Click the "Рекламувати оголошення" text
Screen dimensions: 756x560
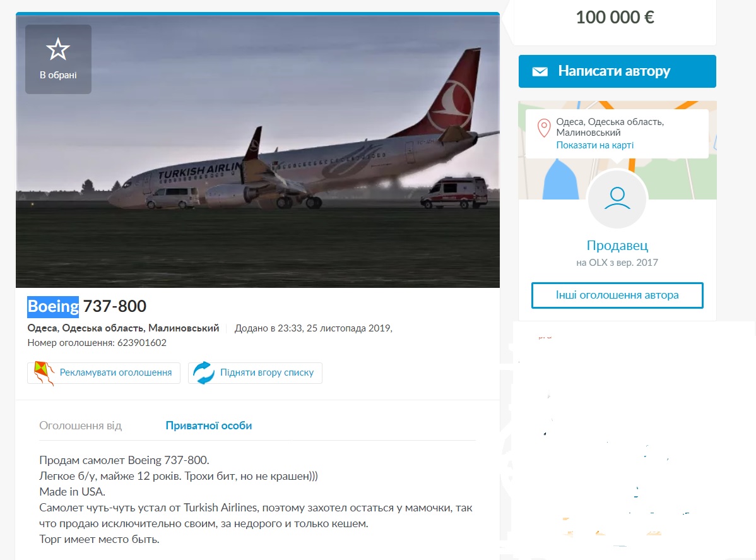pyautogui.click(x=115, y=372)
